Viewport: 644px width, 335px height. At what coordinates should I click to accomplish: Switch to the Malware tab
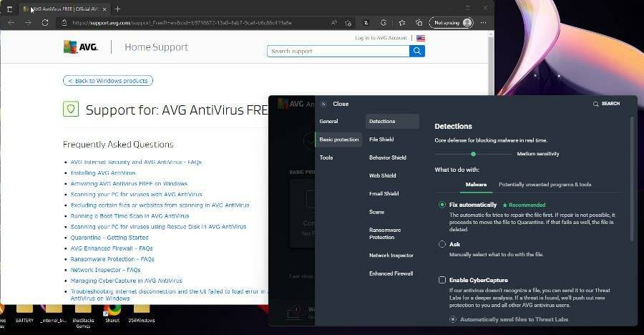476,185
